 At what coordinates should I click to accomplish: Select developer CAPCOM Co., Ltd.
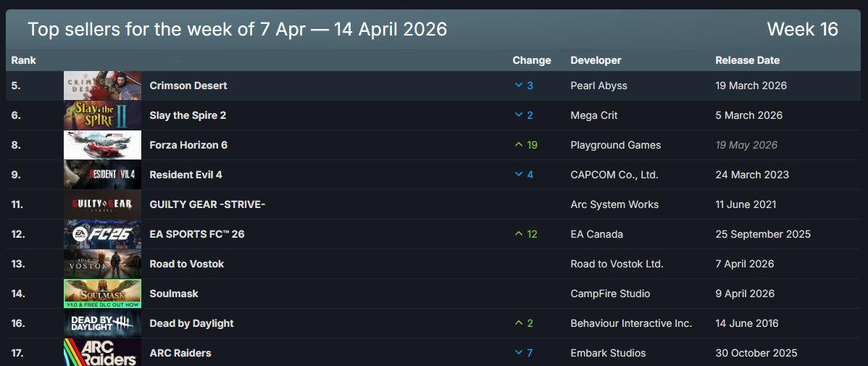614,175
